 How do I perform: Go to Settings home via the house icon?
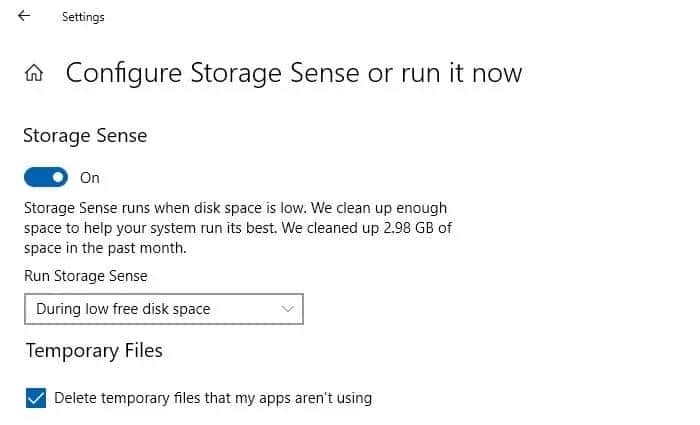[34, 73]
